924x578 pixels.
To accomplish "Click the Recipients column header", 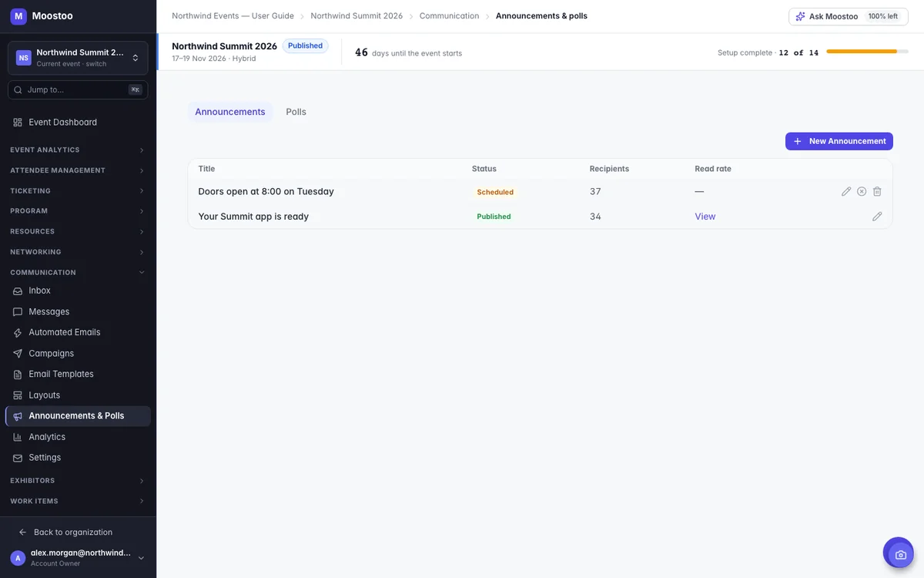I will (609, 169).
